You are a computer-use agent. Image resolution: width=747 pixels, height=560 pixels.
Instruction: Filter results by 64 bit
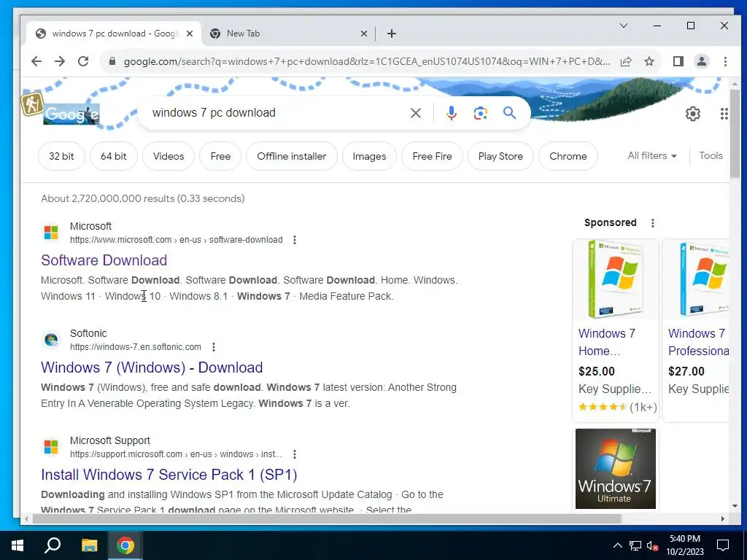tap(114, 156)
